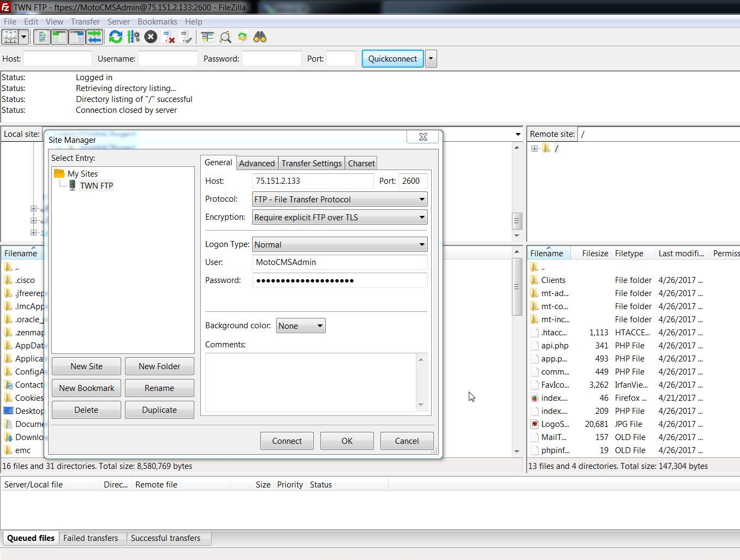Switch to Advanced tab
Viewport: 740px width, 560px height.
[x=256, y=164]
